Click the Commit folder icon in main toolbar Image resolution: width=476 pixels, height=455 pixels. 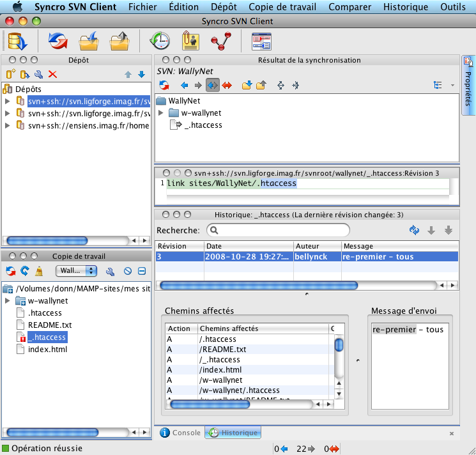point(119,41)
